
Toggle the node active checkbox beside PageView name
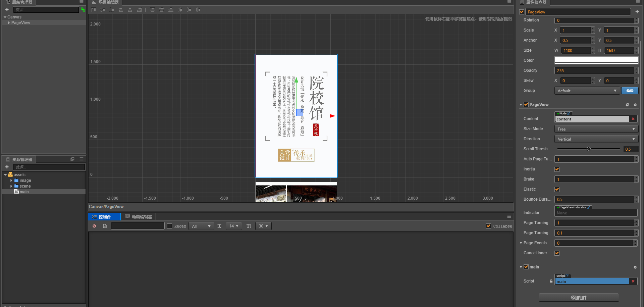click(522, 12)
